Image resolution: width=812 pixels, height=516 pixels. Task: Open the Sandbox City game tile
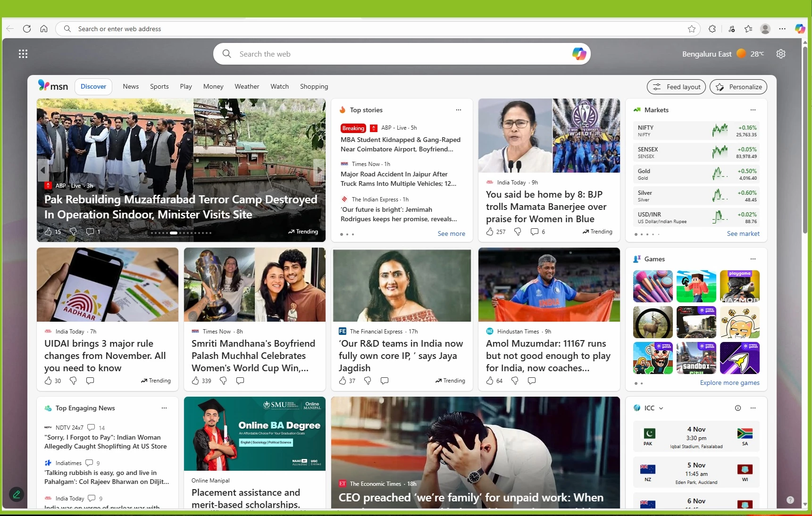tap(696, 358)
